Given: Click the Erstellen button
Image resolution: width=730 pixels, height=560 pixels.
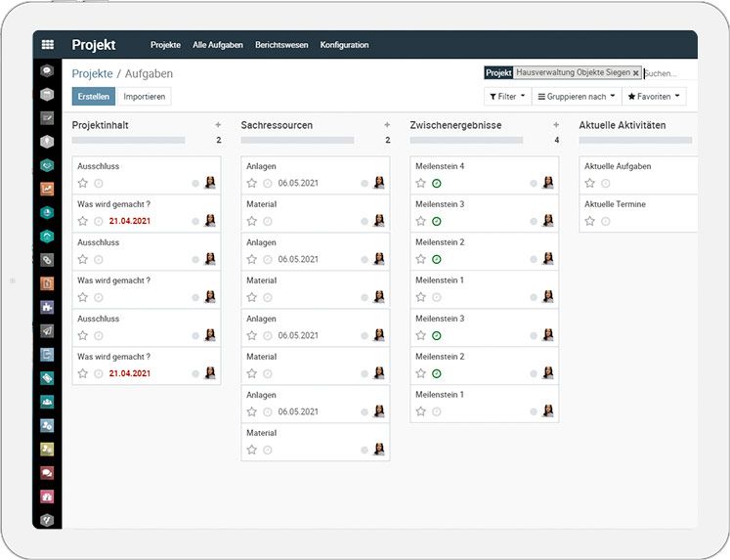Looking at the screenshot, I should 94,97.
